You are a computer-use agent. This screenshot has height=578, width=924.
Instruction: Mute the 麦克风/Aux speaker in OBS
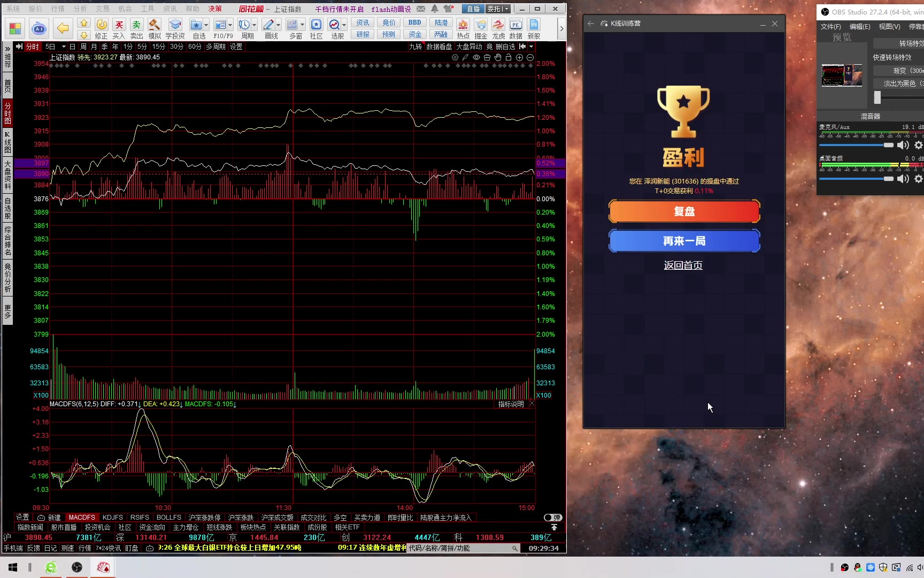click(903, 145)
